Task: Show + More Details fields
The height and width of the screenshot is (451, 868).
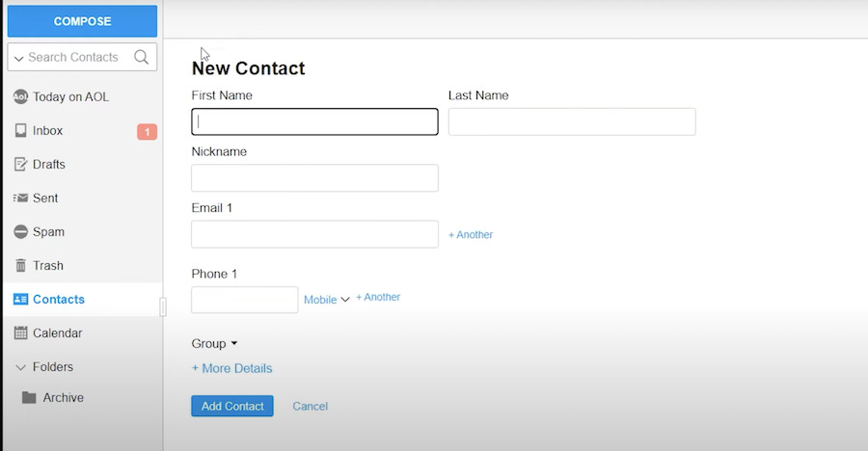Action: [231, 368]
